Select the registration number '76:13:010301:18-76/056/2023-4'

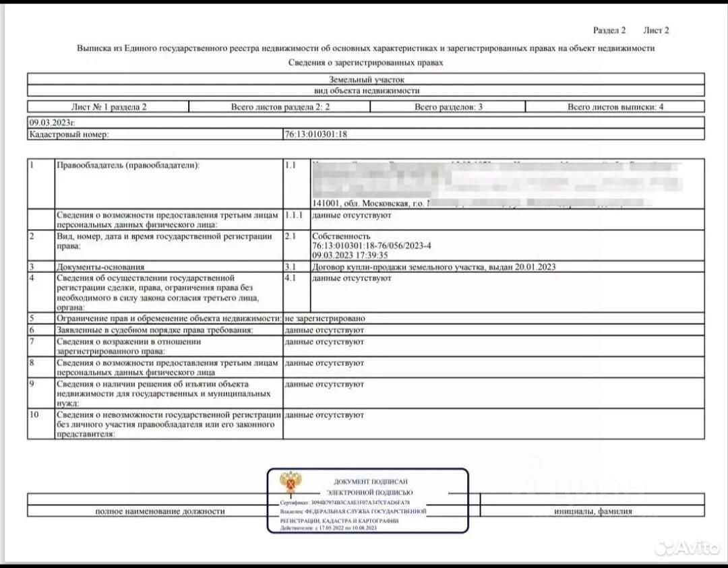(371, 245)
